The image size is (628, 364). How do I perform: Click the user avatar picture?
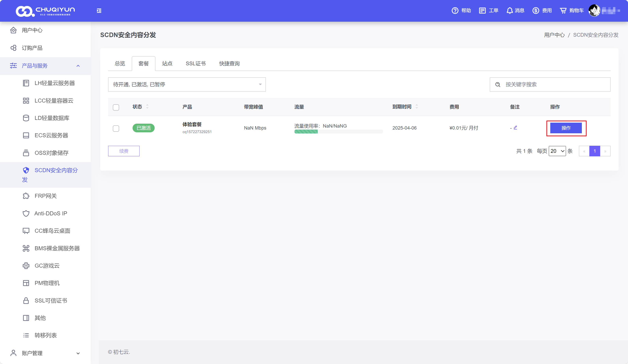coord(594,10)
